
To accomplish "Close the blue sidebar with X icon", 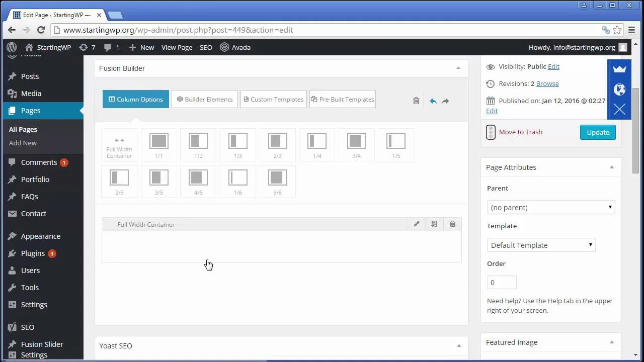I will (619, 109).
